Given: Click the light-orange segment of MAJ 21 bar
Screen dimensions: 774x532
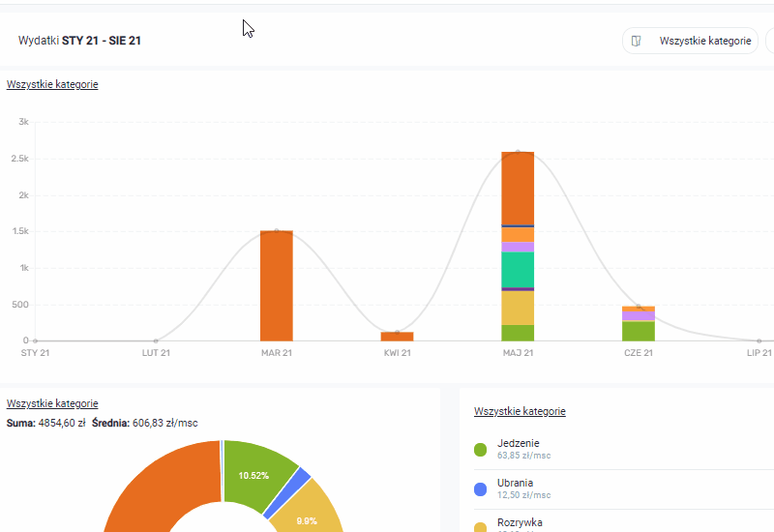Looking at the screenshot, I should click(x=518, y=235).
